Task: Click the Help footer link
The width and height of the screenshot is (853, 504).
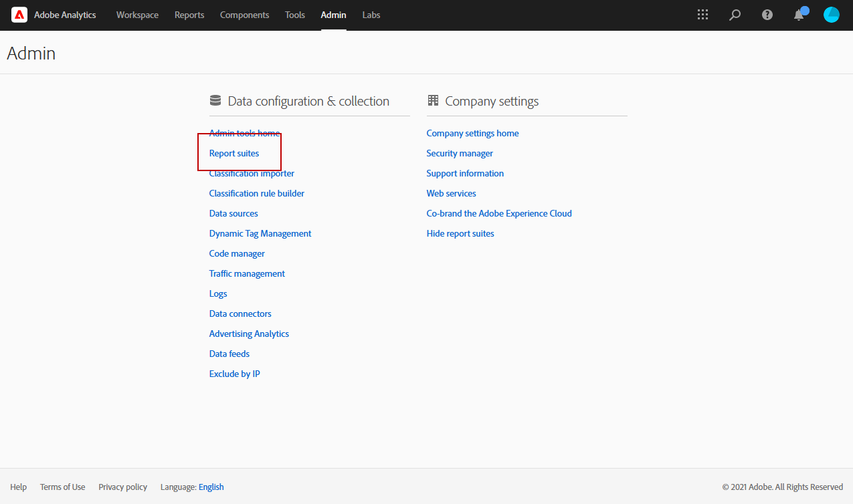Action: tap(19, 487)
